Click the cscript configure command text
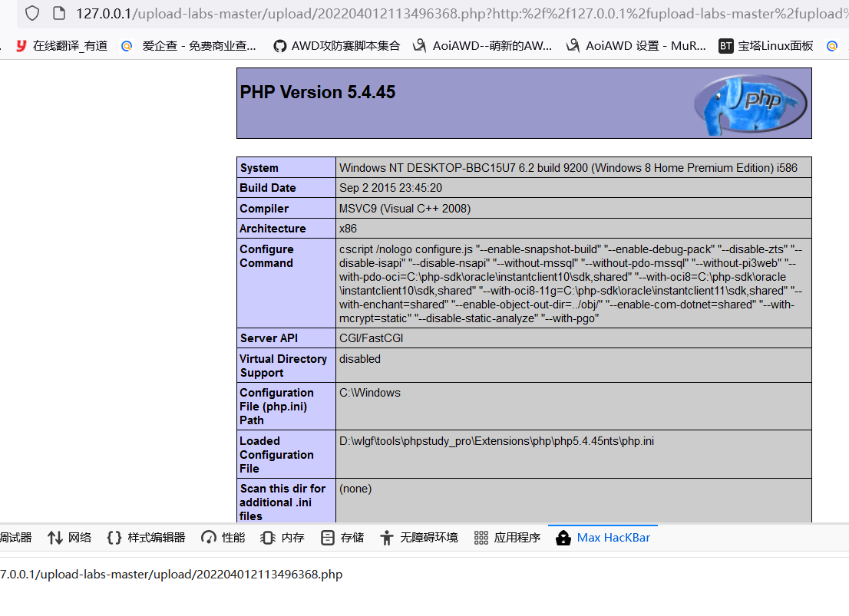The height and width of the screenshot is (616, 849). [570, 284]
